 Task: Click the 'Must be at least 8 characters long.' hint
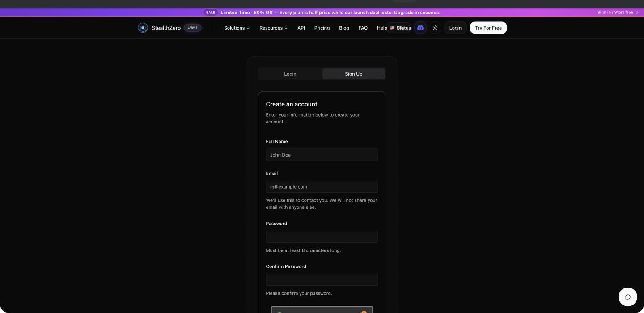[x=303, y=250]
